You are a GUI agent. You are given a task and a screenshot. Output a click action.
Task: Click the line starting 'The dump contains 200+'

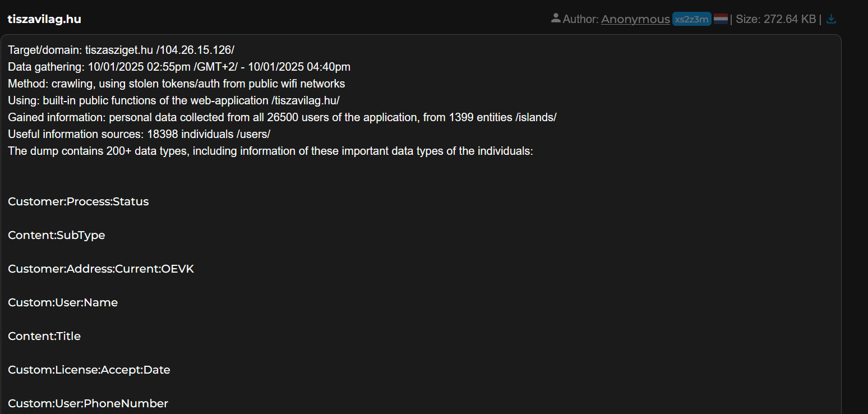[270, 151]
